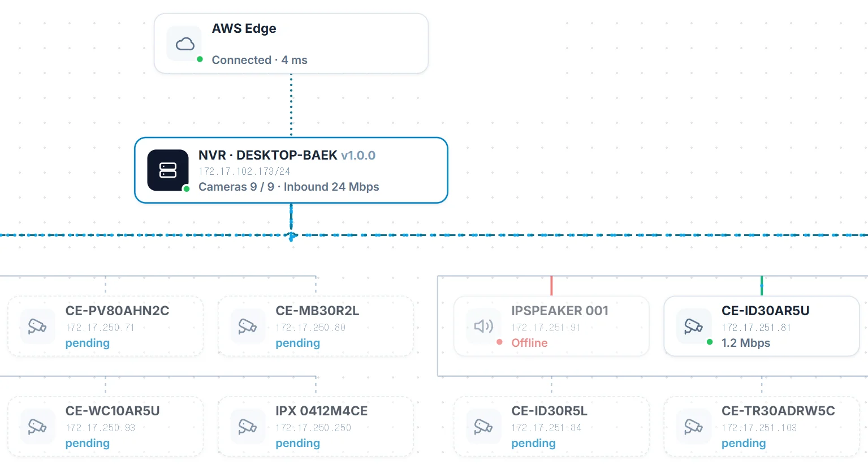Click the v1.0.0 version label
868x464 pixels.
click(x=359, y=155)
